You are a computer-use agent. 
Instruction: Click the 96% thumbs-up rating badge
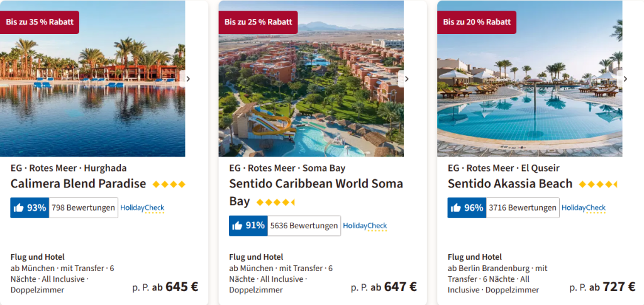(x=467, y=208)
